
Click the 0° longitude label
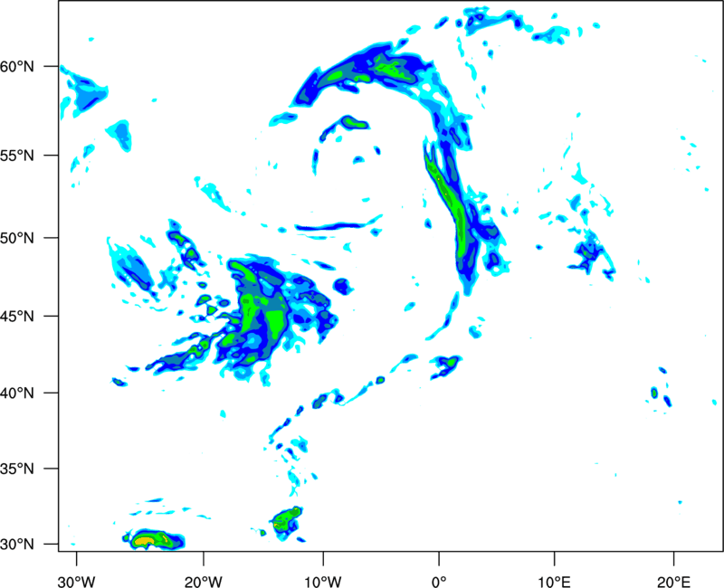tap(439, 582)
